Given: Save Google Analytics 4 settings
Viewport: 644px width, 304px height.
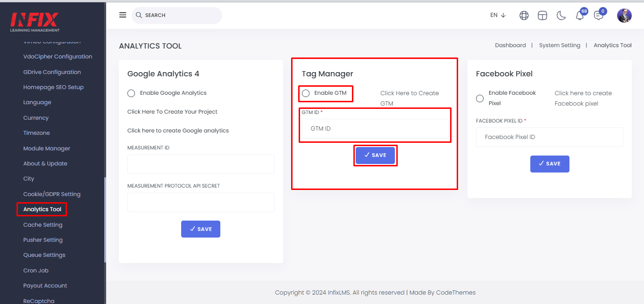Looking at the screenshot, I should [201, 229].
